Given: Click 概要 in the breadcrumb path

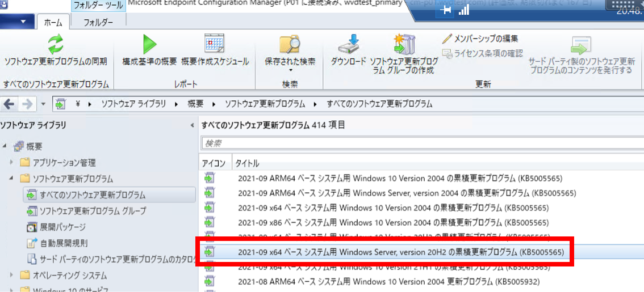Looking at the screenshot, I should 195,104.
